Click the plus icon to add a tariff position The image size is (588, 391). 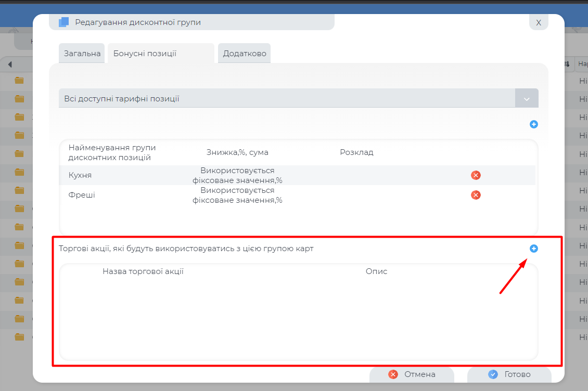tap(533, 124)
